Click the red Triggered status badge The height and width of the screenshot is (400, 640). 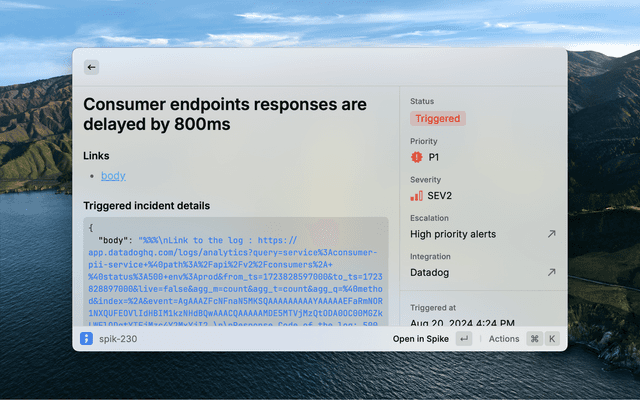pyautogui.click(x=437, y=118)
